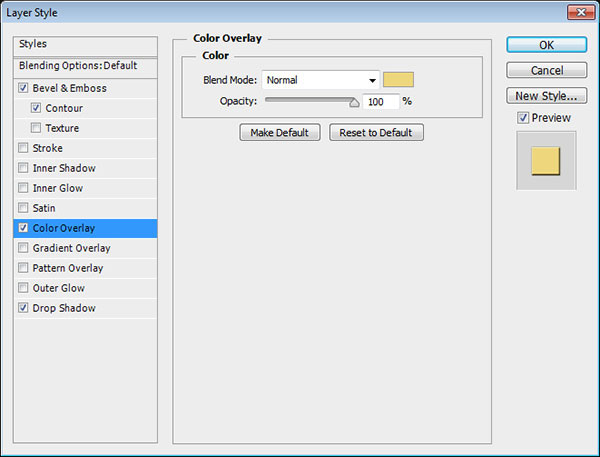Open the Blend Mode dropdown

tap(321, 80)
